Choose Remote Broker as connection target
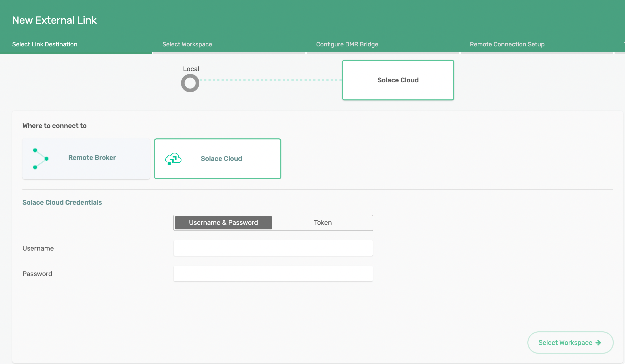Image resolution: width=625 pixels, height=364 pixels. [x=86, y=159]
